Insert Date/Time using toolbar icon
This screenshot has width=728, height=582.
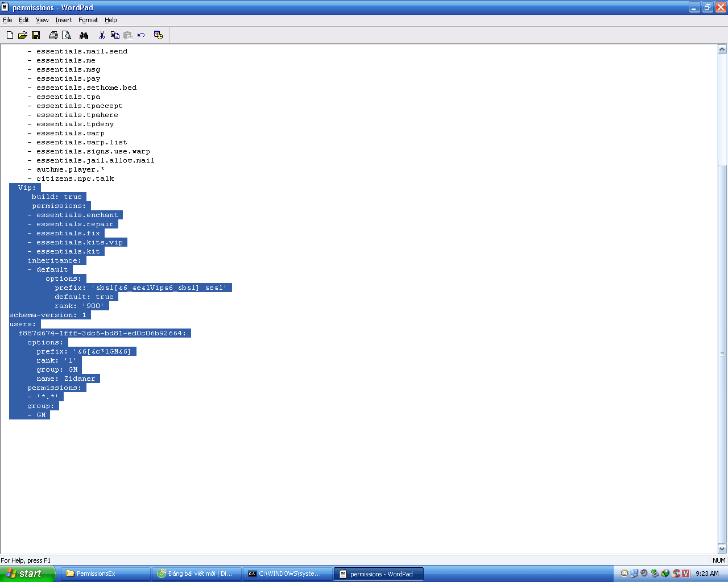[159, 35]
